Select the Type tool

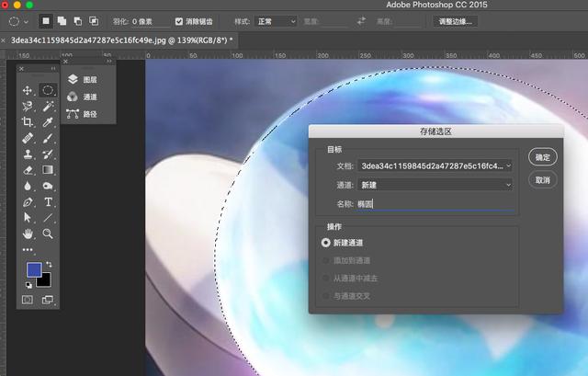(48, 202)
